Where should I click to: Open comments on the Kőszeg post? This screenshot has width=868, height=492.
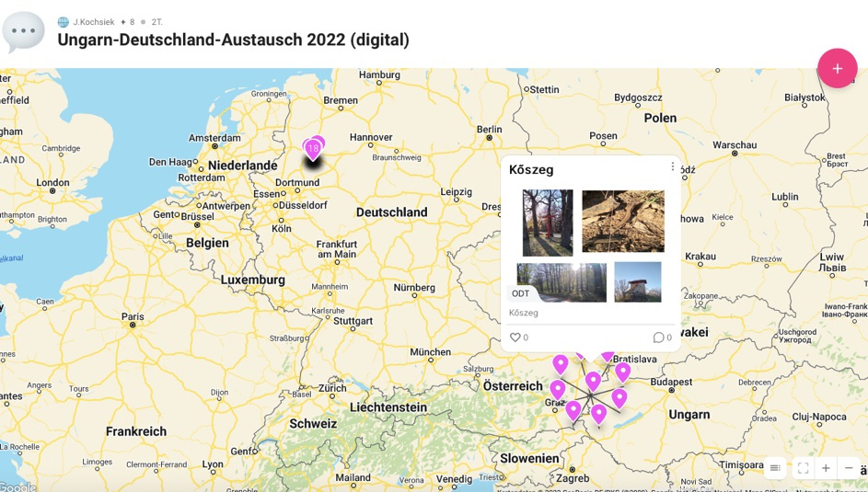click(658, 338)
